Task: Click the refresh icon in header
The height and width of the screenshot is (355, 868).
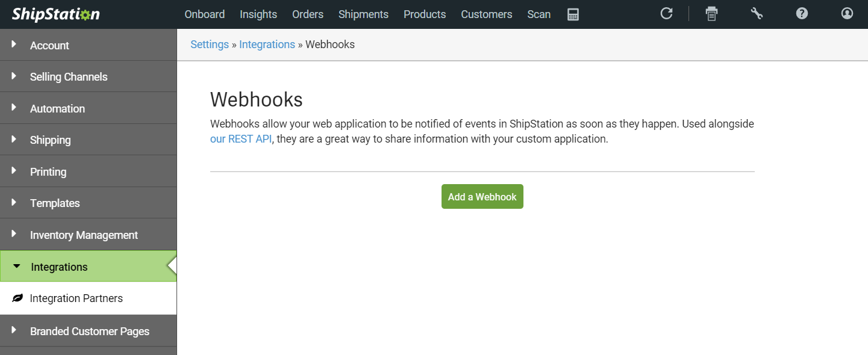Action: click(x=666, y=13)
